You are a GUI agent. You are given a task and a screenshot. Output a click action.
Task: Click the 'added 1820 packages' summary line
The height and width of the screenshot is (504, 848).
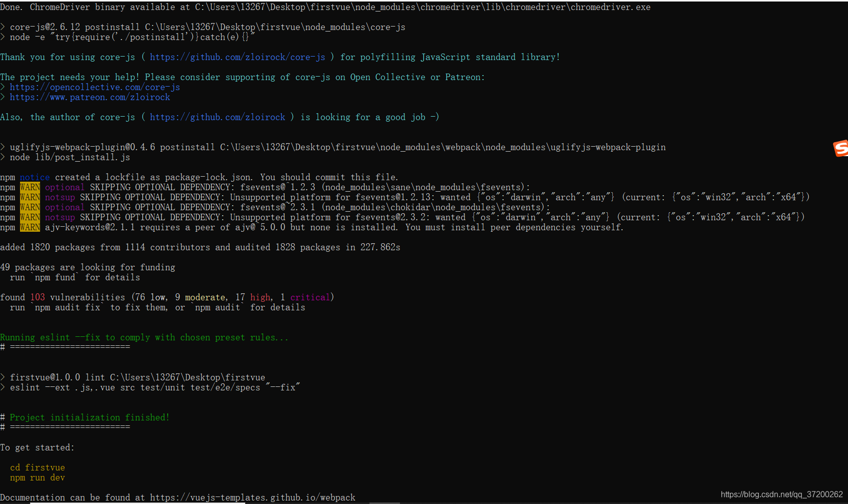click(x=200, y=247)
